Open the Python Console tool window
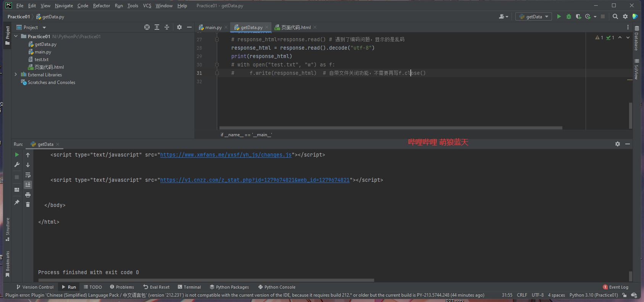This screenshot has height=302, width=644. (277, 287)
